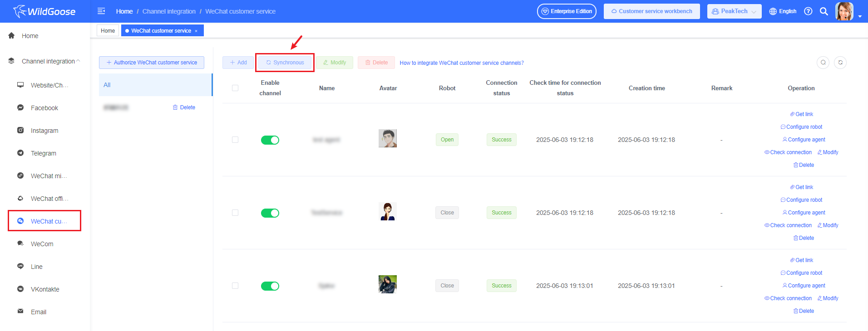Open WeChat mi... channel item
Screen dimensions: 868x331
pos(49,176)
